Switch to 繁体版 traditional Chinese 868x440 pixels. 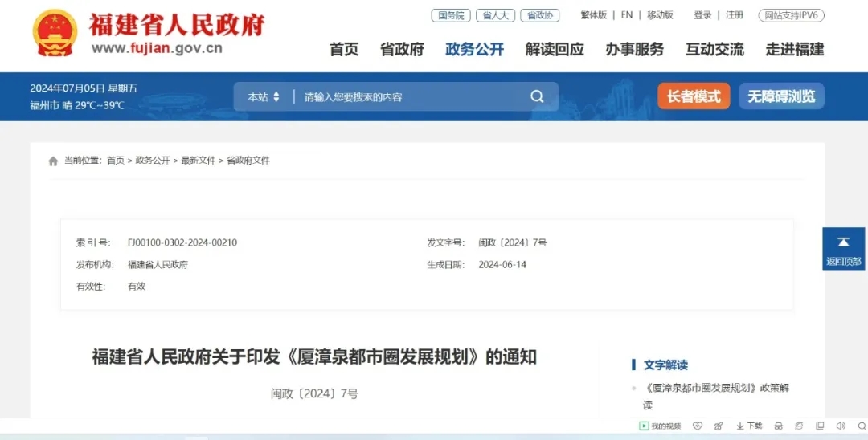(x=593, y=15)
